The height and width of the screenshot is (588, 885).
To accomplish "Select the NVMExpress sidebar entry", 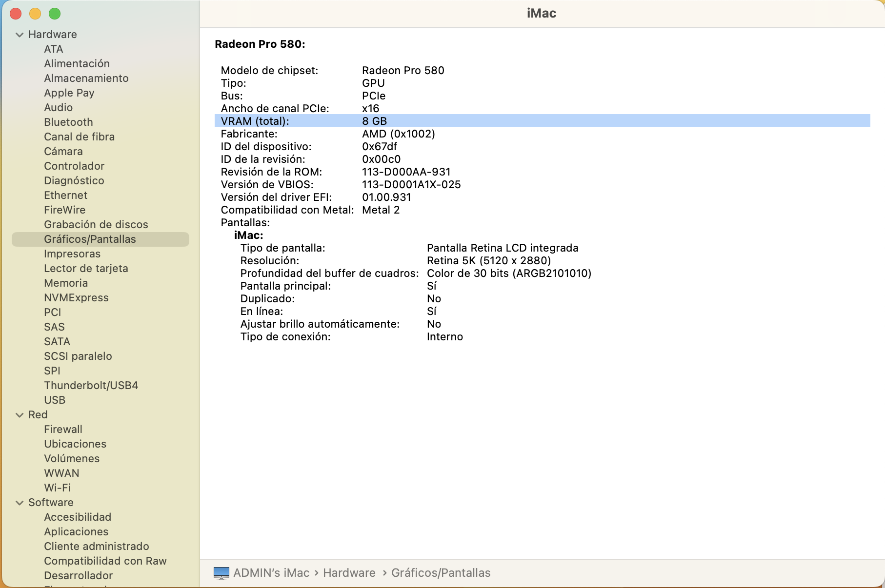I will tap(76, 297).
